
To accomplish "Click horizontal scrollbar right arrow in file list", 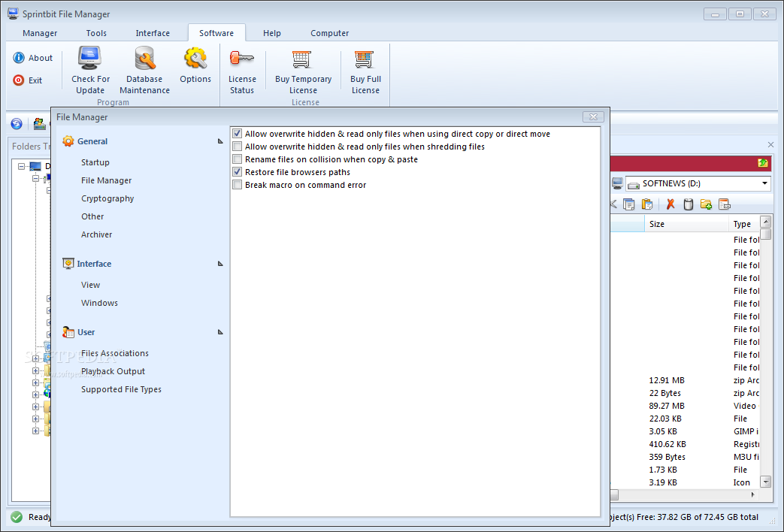I will click(x=753, y=494).
